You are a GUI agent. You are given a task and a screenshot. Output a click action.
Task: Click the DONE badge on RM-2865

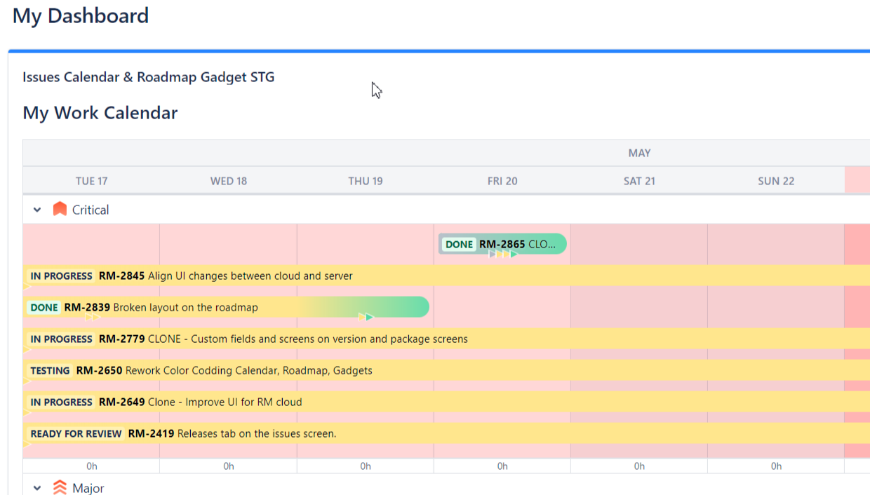(x=459, y=244)
